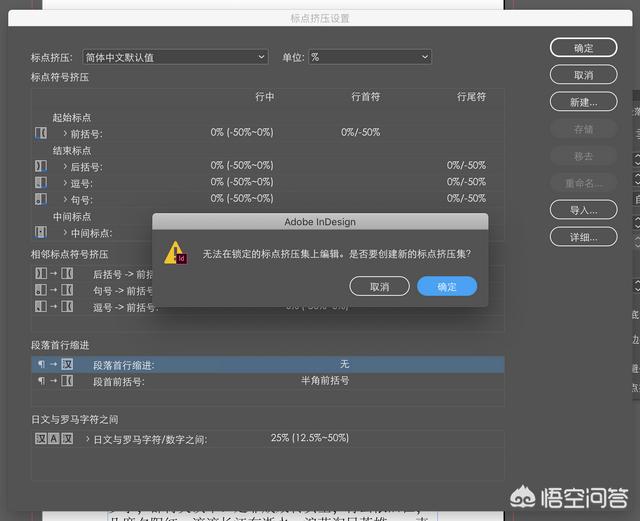Click the warning icon in the alert dialog
Viewport: 640px width, 521px height.
(176, 253)
